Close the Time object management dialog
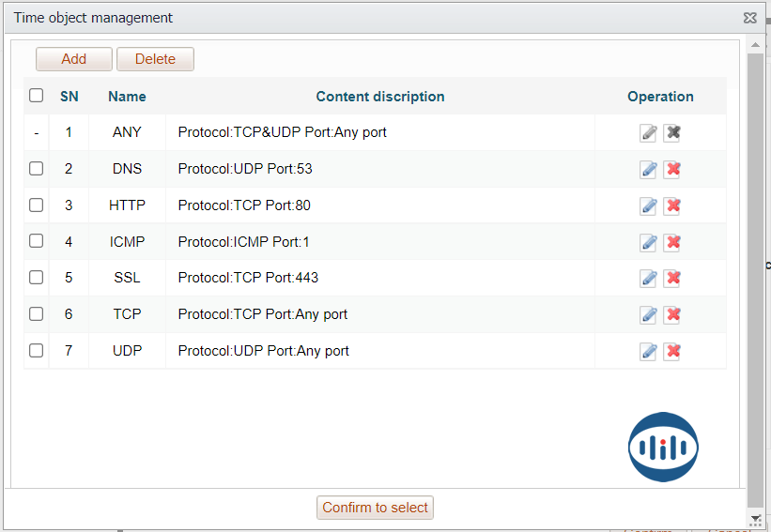Image resolution: width=771 pixels, height=532 pixels. pos(749,18)
